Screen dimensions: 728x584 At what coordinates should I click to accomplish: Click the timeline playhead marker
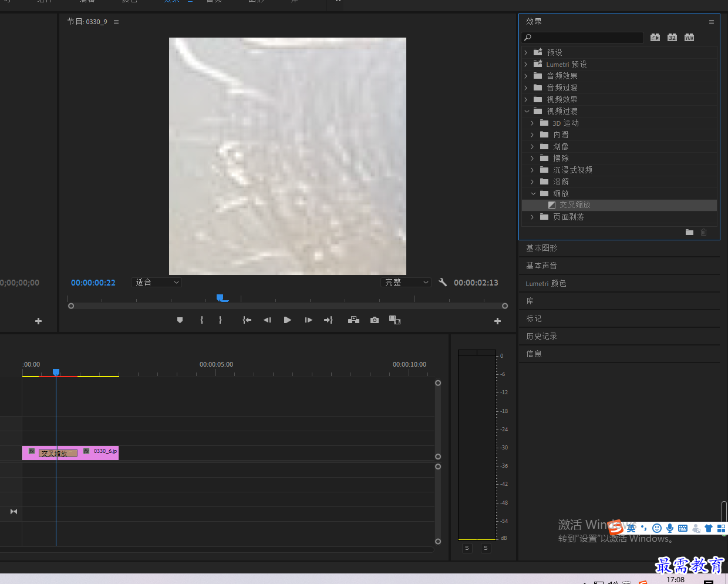point(56,372)
